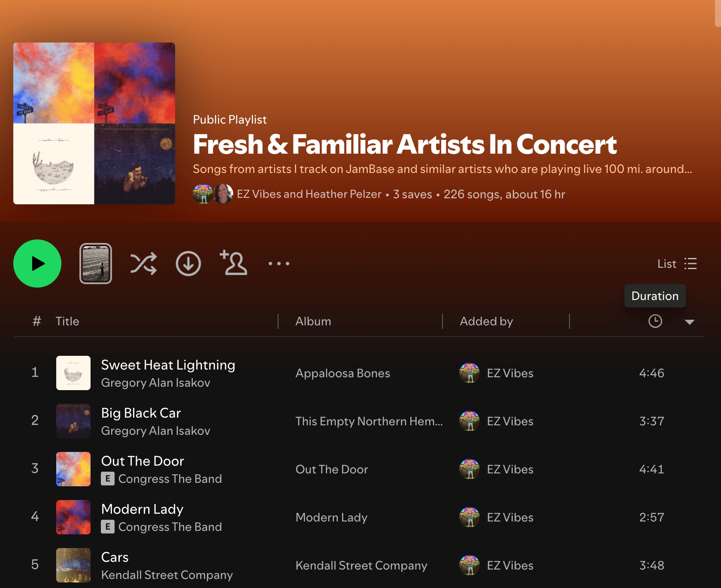Viewport: 721px width, 588px height.
Task: Open EZ Vibes on Big Black Car row
Action: click(510, 421)
